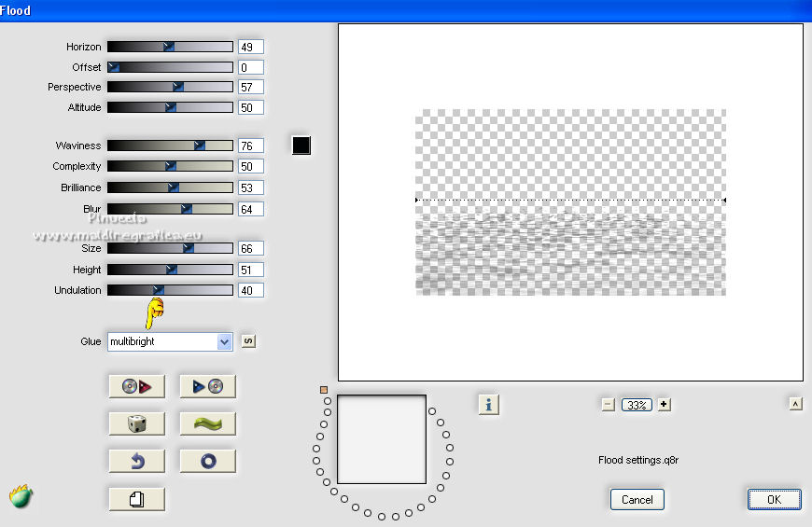Click the blue undo arrow button
Screen dimensions: 812x527
coord(136,461)
